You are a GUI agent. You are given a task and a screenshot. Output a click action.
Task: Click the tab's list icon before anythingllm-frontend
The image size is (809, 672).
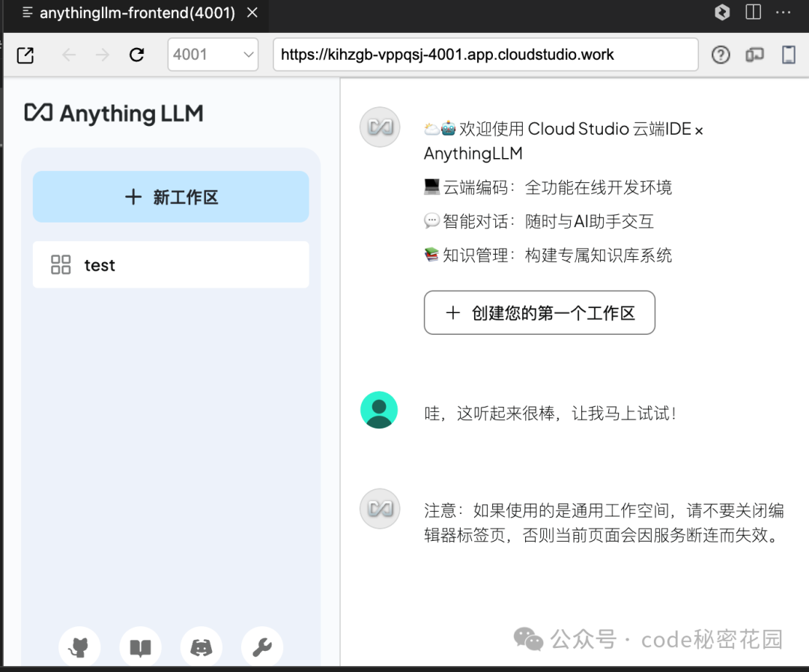[x=28, y=13]
